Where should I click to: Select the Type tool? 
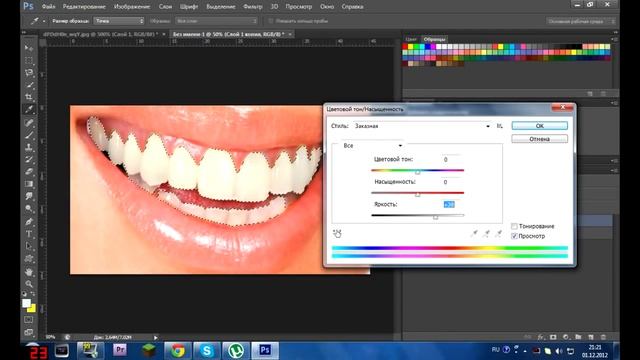pos(29,234)
